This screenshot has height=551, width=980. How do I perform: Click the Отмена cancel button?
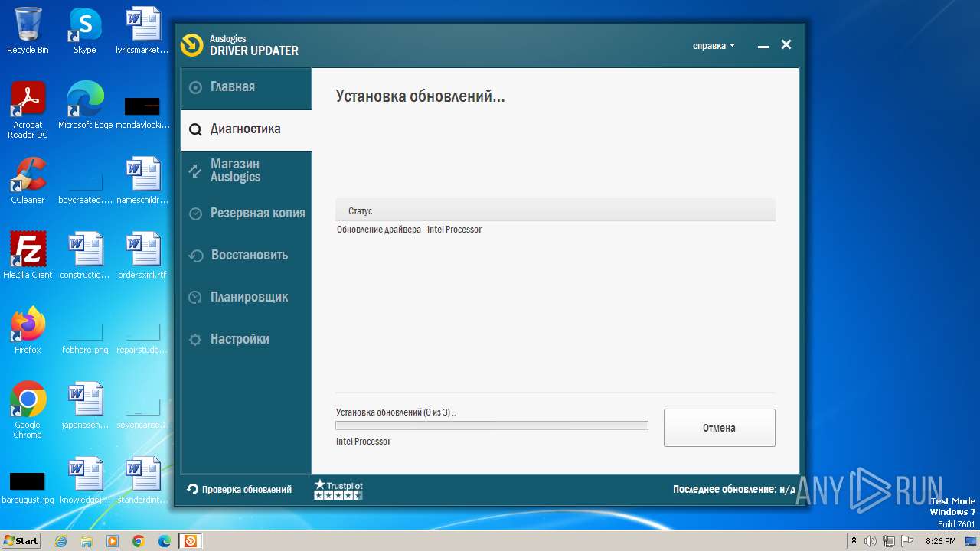click(719, 428)
